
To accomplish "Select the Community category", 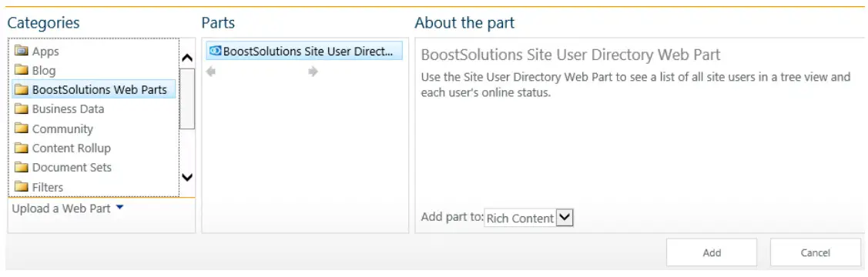I will coord(93,128).
